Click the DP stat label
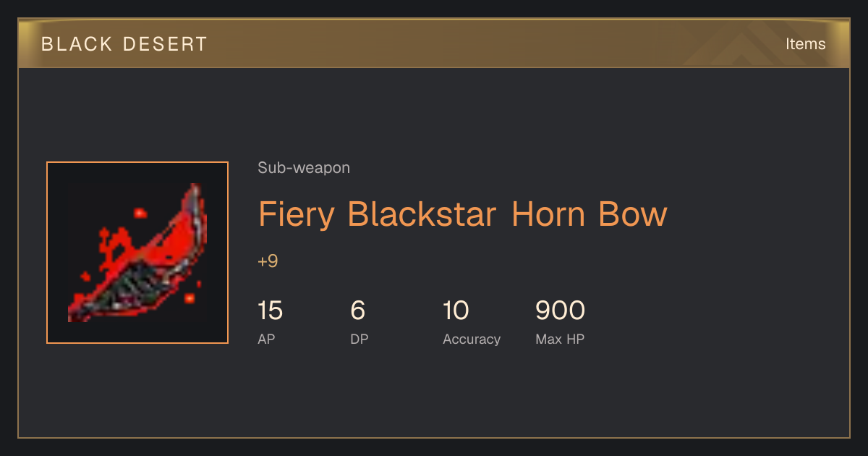This screenshot has height=456, width=868. coord(359,339)
